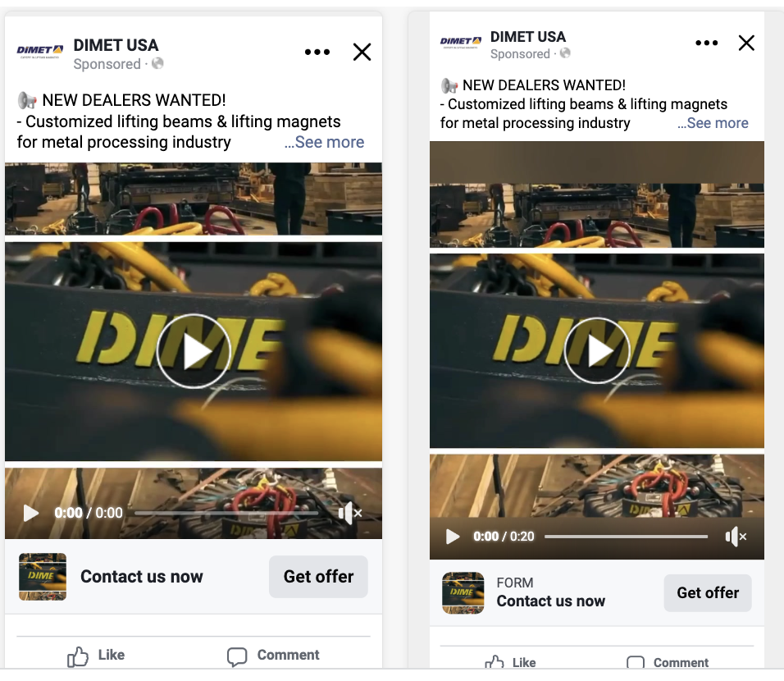Click the left video progress bar
The height and width of the screenshot is (681, 784).
pos(226,514)
